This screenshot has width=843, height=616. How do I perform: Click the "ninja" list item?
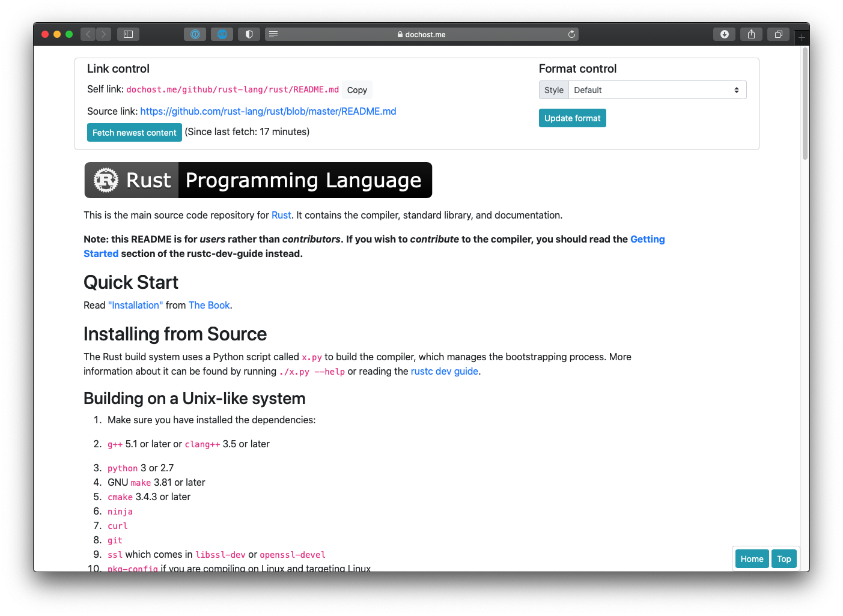point(120,512)
